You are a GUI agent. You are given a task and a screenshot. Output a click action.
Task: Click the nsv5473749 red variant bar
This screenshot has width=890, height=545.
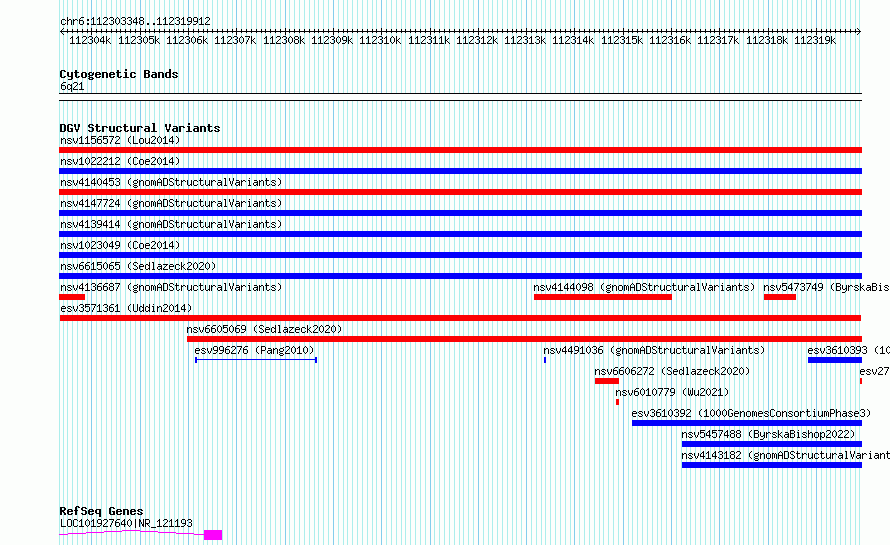coord(780,297)
